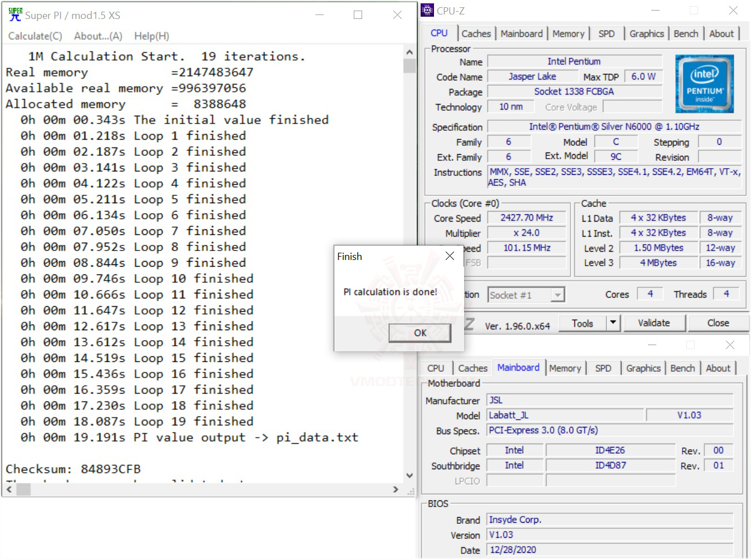Click the Package value Socket 1338 FCBGA

(574, 91)
